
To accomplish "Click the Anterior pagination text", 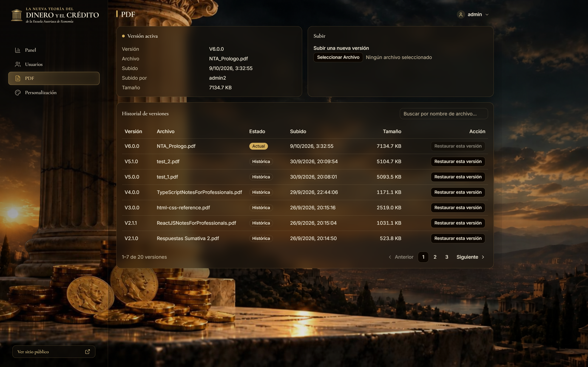I will click(x=404, y=257).
